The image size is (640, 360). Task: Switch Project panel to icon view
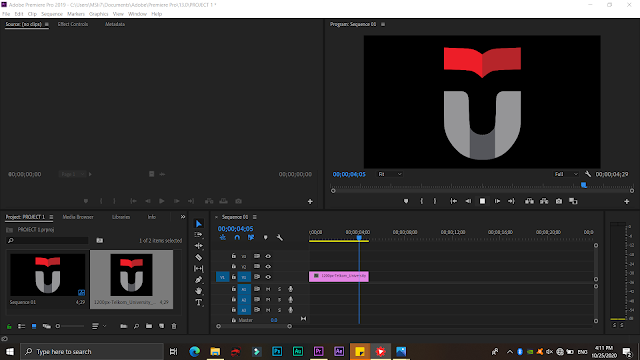point(34,326)
